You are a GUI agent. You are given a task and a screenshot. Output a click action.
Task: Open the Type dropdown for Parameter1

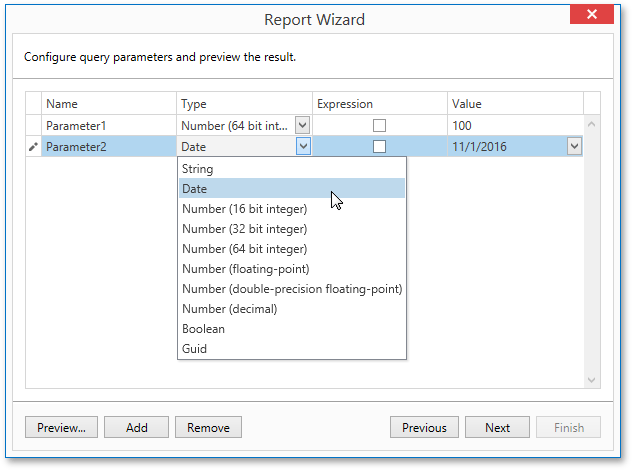tap(303, 125)
